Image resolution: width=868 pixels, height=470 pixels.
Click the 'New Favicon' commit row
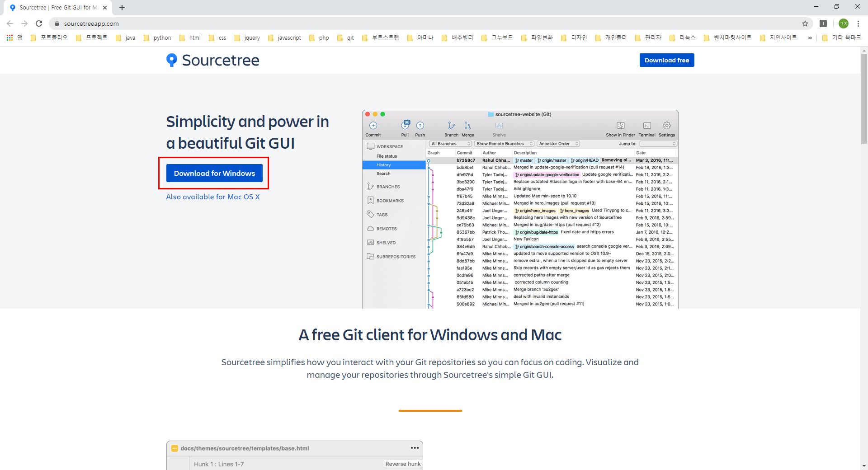tap(552, 240)
